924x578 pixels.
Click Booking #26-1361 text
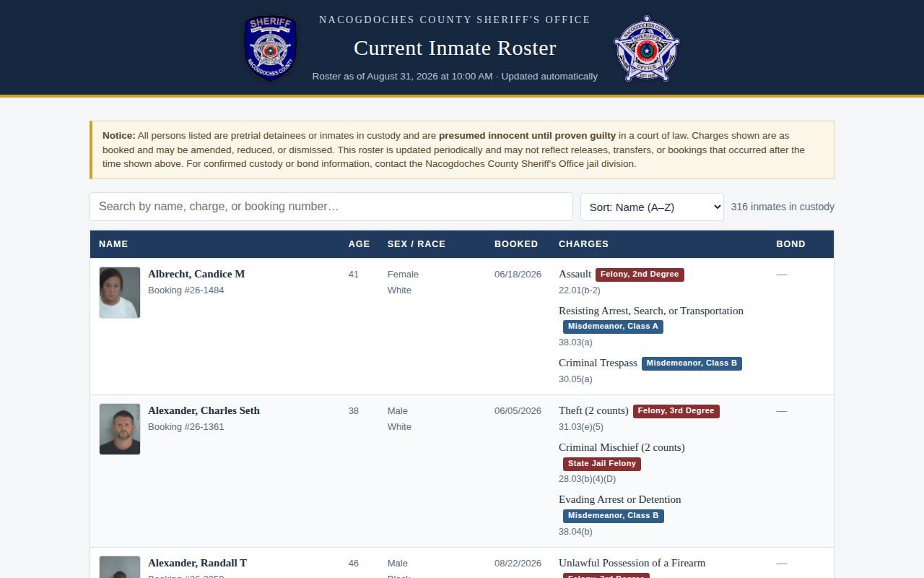point(186,427)
